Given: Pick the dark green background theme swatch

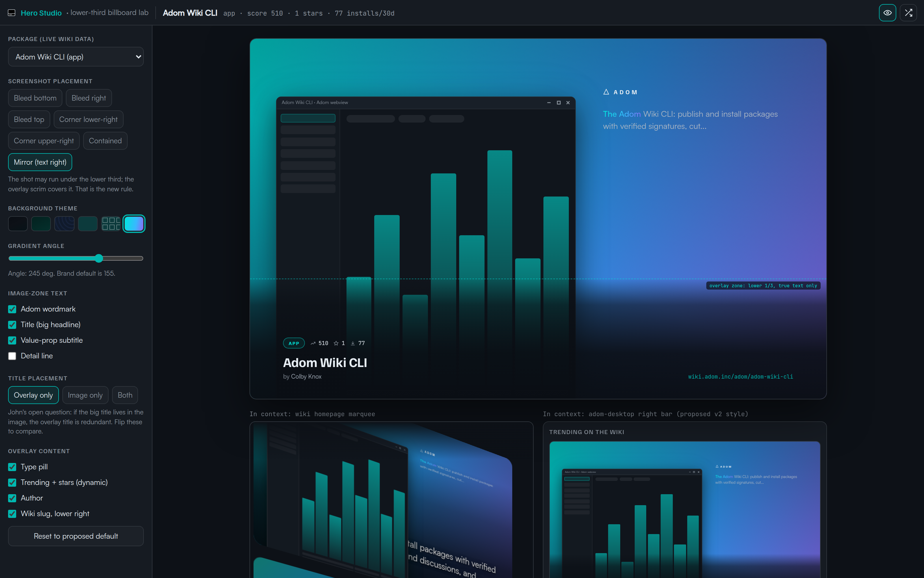Looking at the screenshot, I should coord(41,224).
